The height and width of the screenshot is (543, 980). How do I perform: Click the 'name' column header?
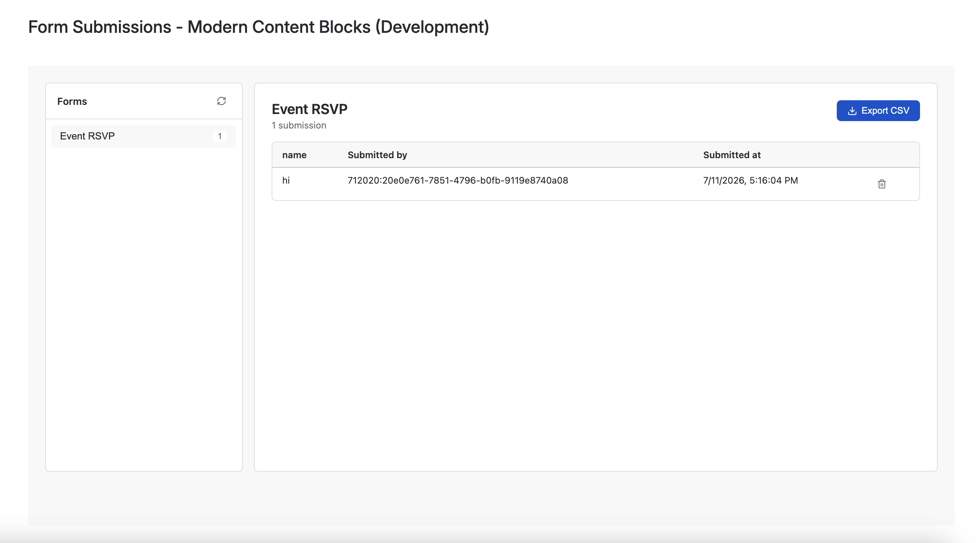pyautogui.click(x=294, y=155)
